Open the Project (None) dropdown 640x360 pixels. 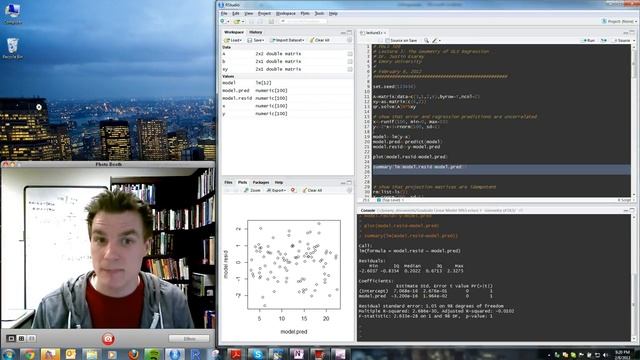tap(618, 21)
